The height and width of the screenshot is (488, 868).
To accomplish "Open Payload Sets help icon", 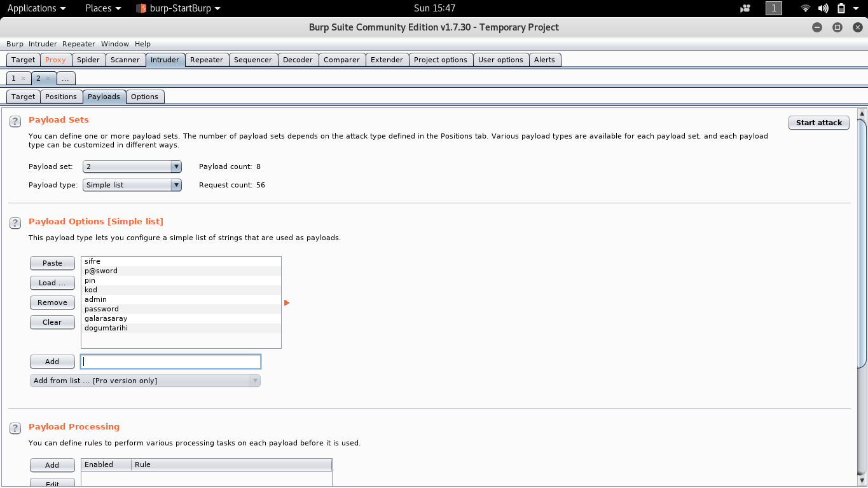I will click(15, 121).
